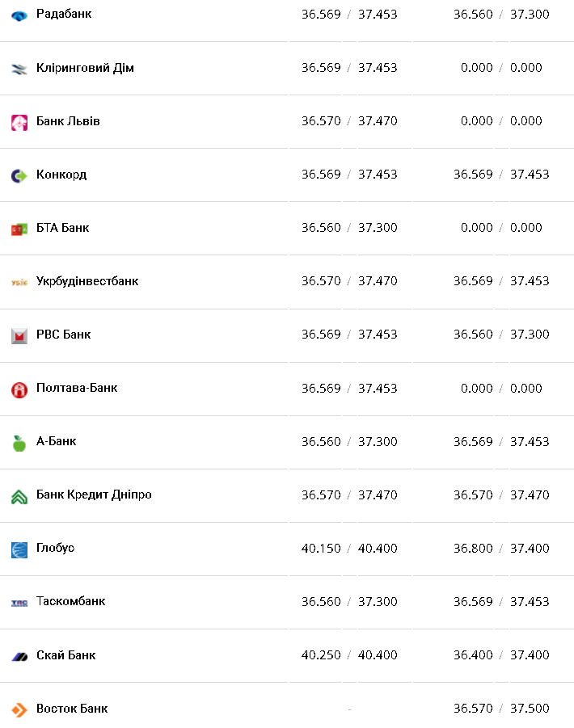This screenshot has width=574, height=728.
Task: Select the Глобус 40.150 / 40.400 rate
Action: pos(349,548)
